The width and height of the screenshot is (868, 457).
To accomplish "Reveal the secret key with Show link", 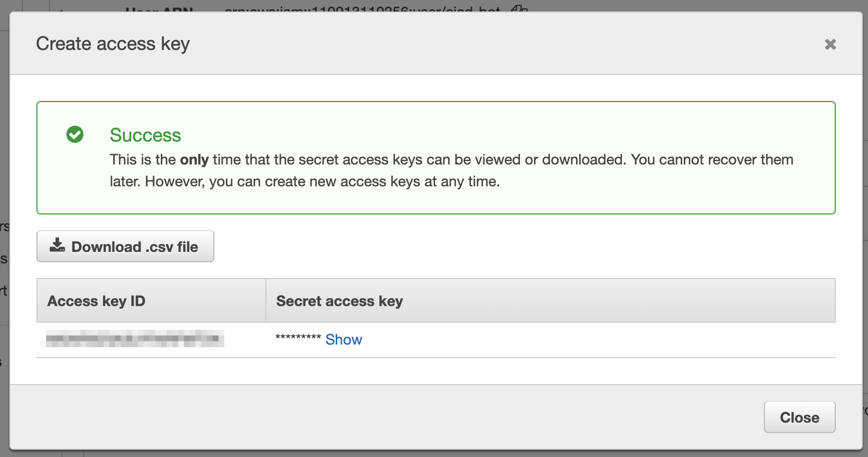I will coord(343,339).
